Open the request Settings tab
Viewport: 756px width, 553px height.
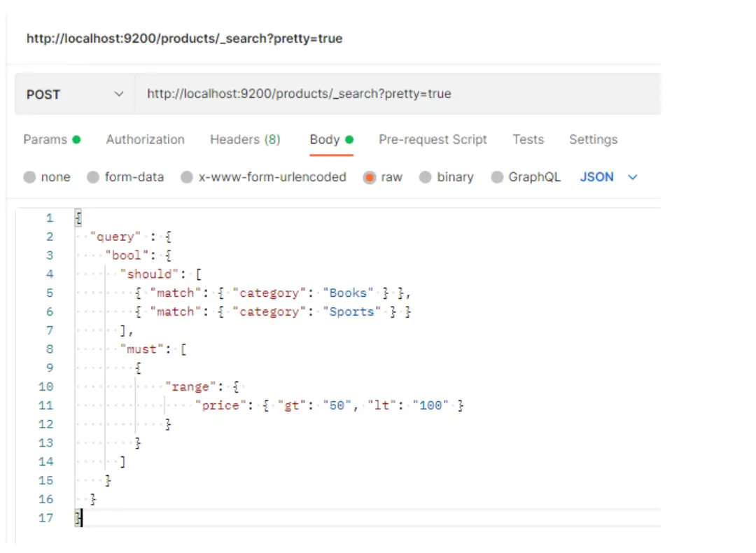(x=593, y=139)
